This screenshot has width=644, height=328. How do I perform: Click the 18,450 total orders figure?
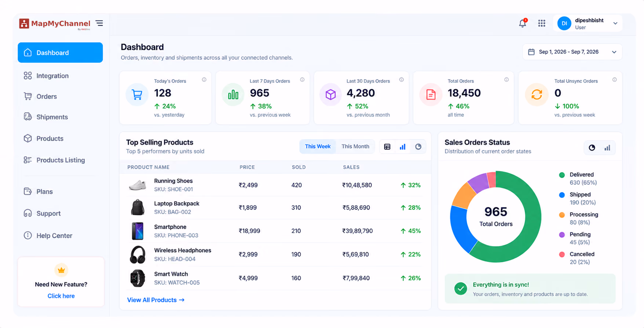464,93
